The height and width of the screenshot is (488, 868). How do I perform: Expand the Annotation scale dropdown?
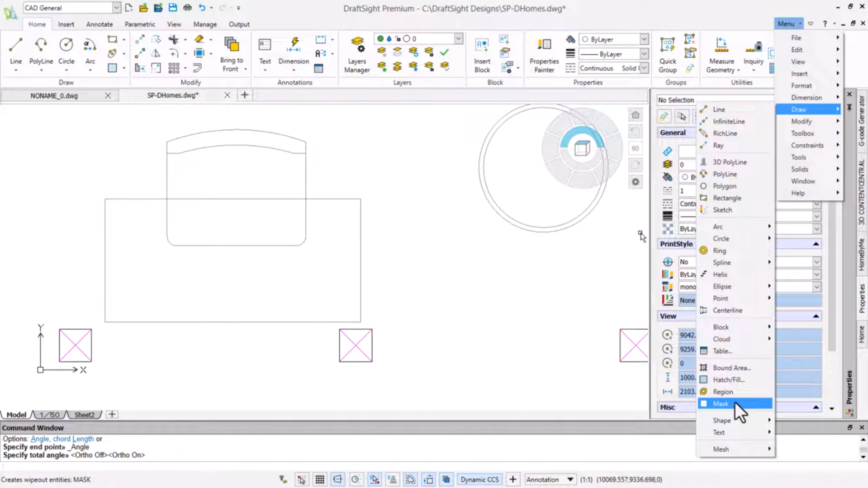tap(570, 479)
